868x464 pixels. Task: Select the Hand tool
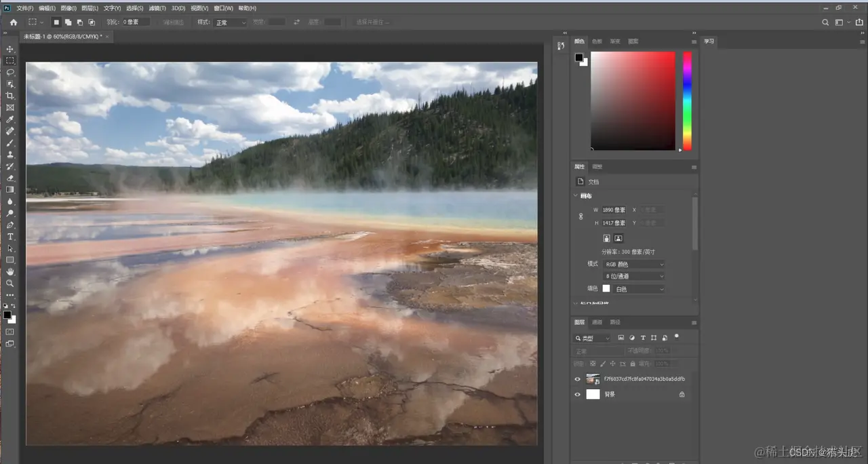pyautogui.click(x=10, y=271)
